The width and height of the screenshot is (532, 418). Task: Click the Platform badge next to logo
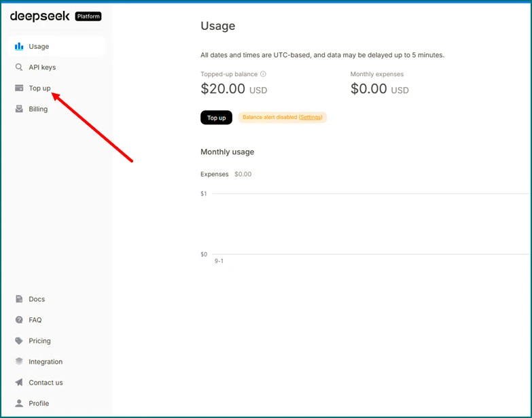point(88,16)
